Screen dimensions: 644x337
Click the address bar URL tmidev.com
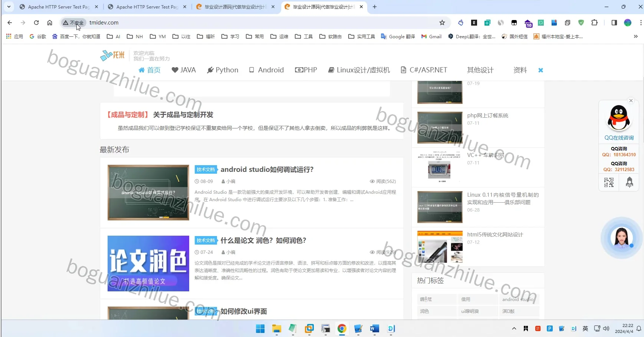tap(104, 23)
